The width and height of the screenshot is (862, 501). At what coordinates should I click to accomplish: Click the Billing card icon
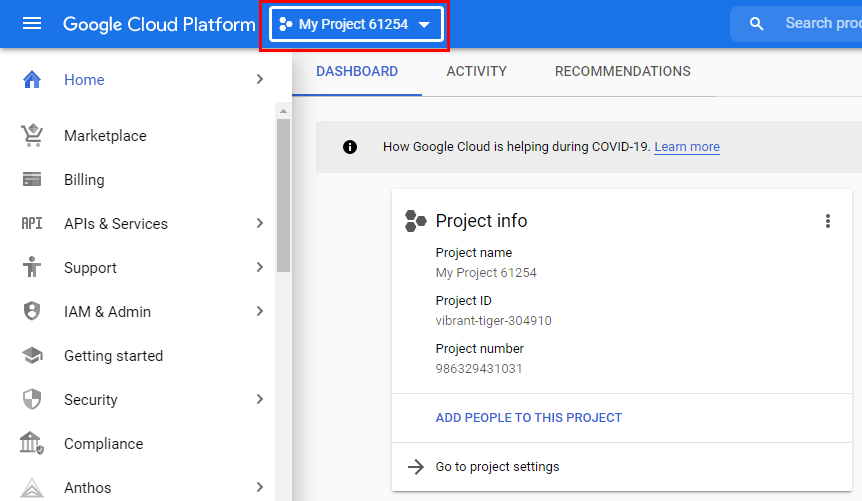pyautogui.click(x=32, y=179)
